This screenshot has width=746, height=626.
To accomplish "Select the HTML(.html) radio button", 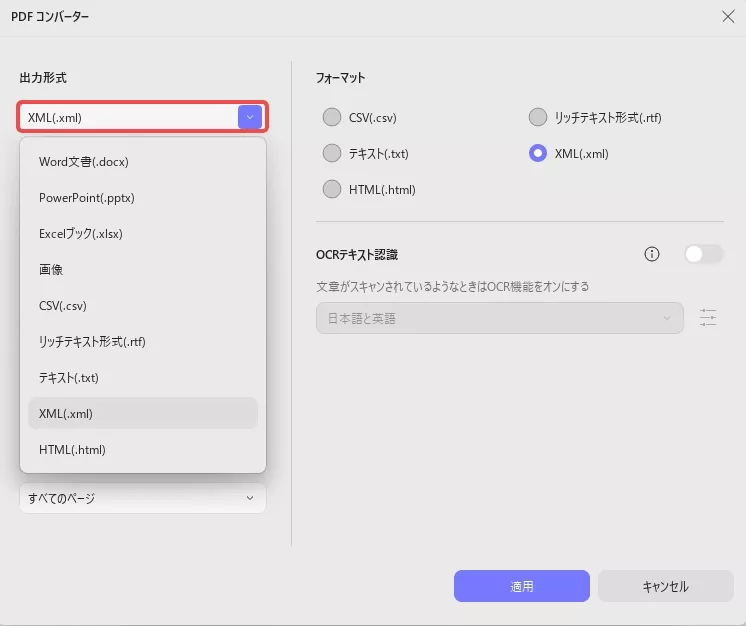I will tap(332, 189).
